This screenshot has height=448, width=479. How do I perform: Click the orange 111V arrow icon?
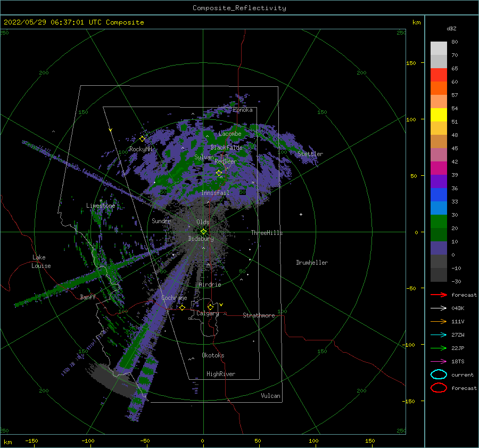tap(439, 321)
